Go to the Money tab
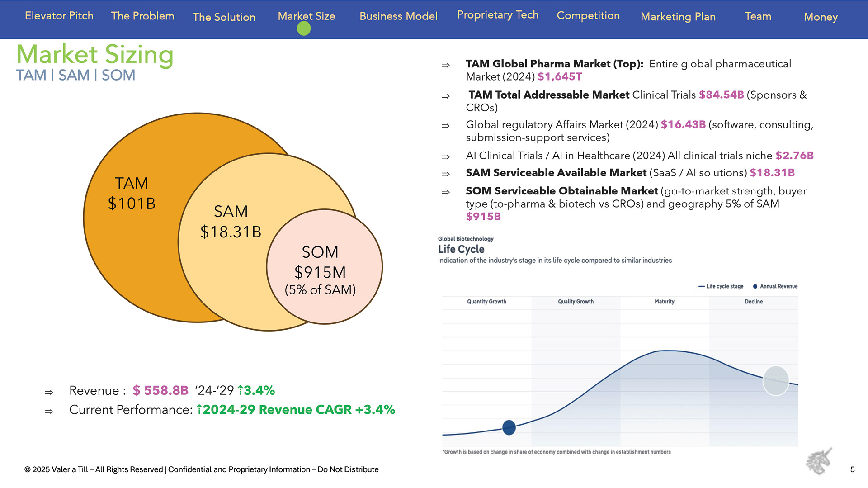Image resolution: width=868 pixels, height=488 pixels. (x=821, y=17)
